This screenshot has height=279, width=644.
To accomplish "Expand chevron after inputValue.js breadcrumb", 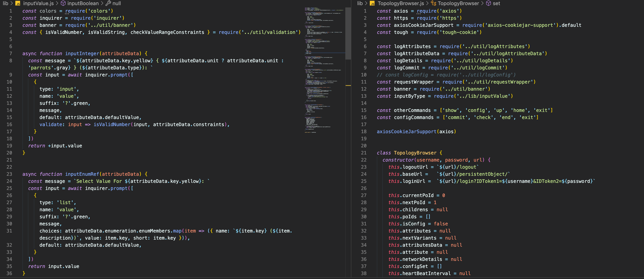I will tap(57, 4).
